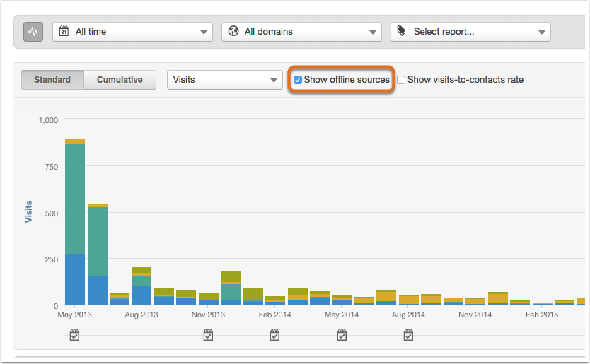Click the vertical Visits axis title
This screenshot has height=364, width=590.
[x=28, y=212]
